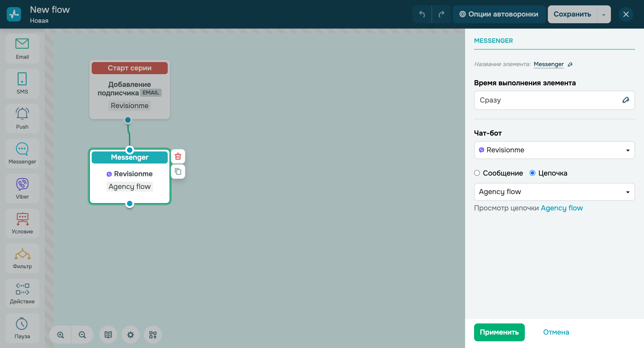The width and height of the screenshot is (644, 348).
Task: Select the Сообщение radio option
Action: (x=477, y=173)
